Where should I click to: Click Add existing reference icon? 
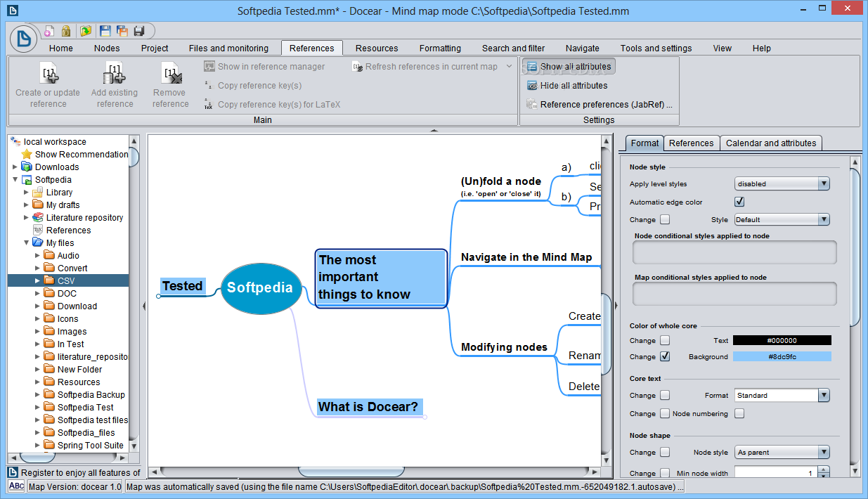(x=115, y=72)
